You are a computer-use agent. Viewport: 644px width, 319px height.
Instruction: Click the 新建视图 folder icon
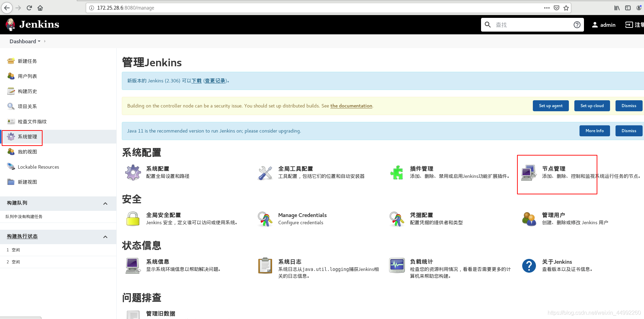[11, 182]
